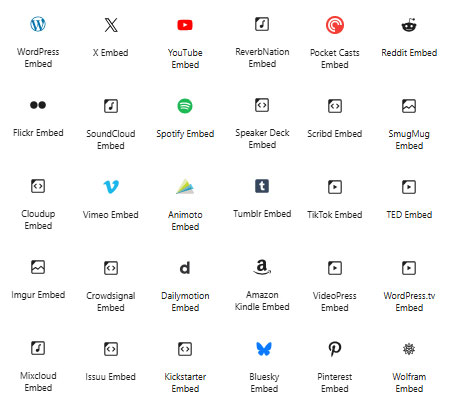The image size is (452, 412).
Task: Choose the blue Vimeo Embed icon
Action: click(x=111, y=187)
